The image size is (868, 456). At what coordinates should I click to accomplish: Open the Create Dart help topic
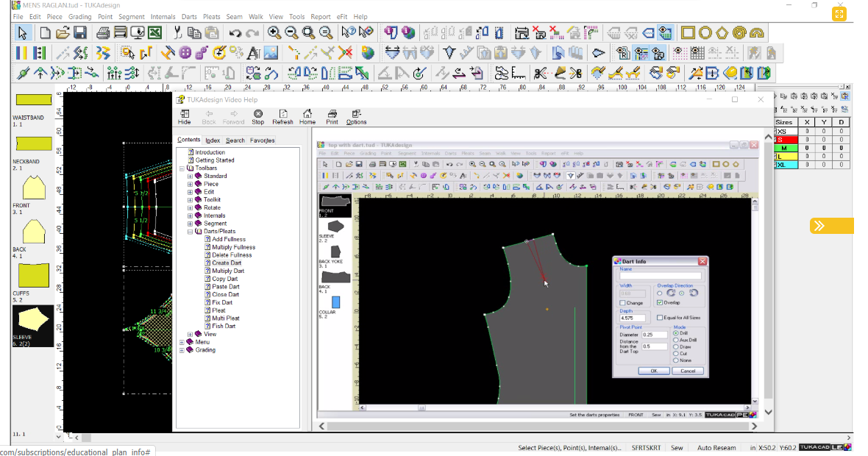click(x=227, y=263)
